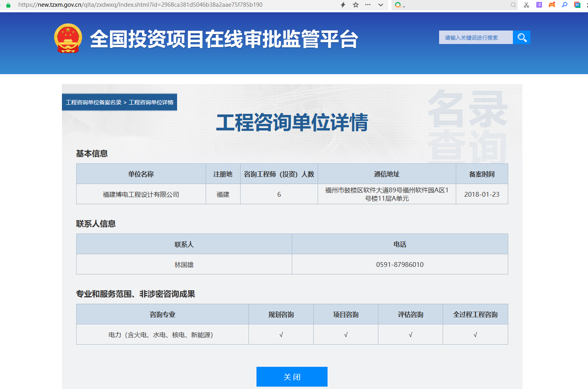
Task: Open the scissors screenshot tool
Action: coord(526,5)
